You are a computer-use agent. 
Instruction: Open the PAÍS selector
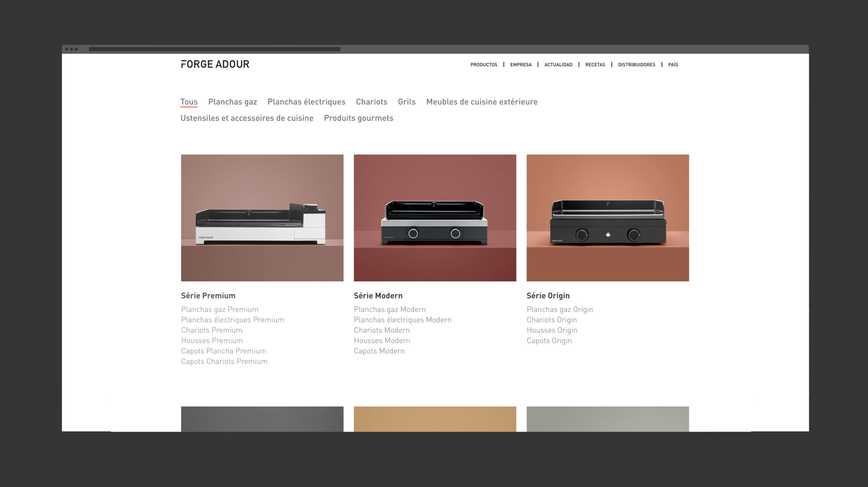[x=673, y=64]
